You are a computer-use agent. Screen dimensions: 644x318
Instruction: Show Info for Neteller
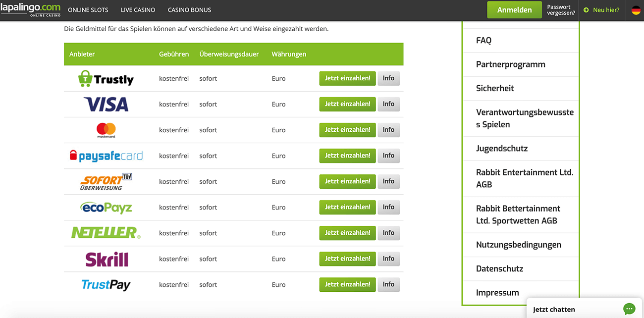click(388, 233)
